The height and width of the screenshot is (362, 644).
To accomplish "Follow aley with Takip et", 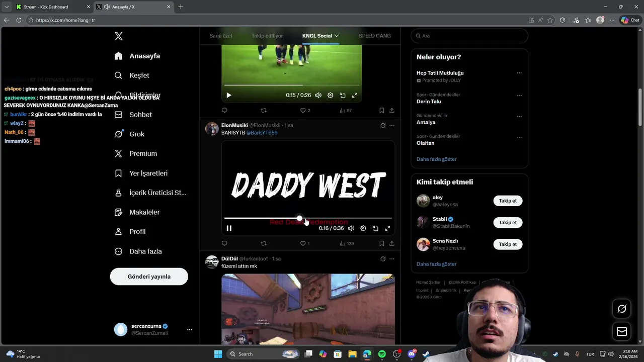I will pos(508,201).
